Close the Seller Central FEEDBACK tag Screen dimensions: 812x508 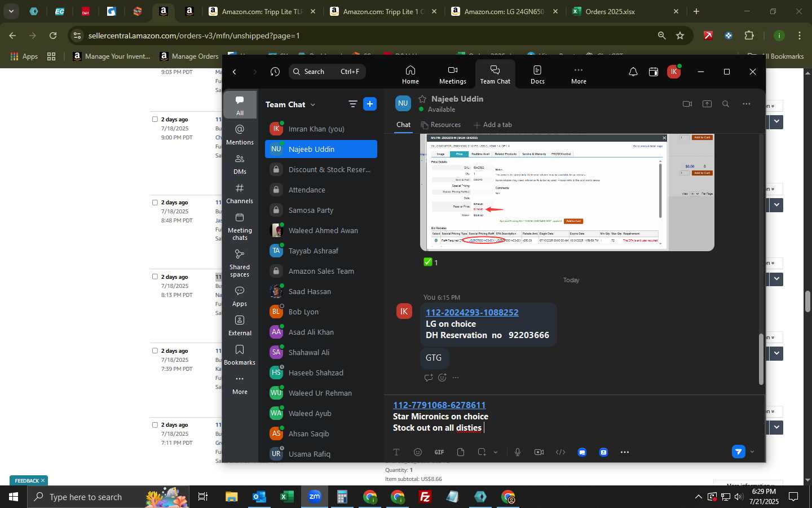[x=42, y=481]
